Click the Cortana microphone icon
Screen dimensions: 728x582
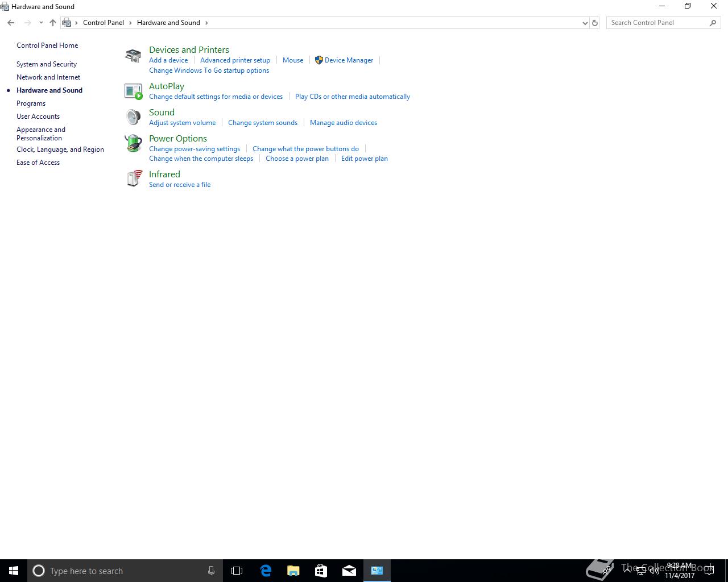(211, 571)
